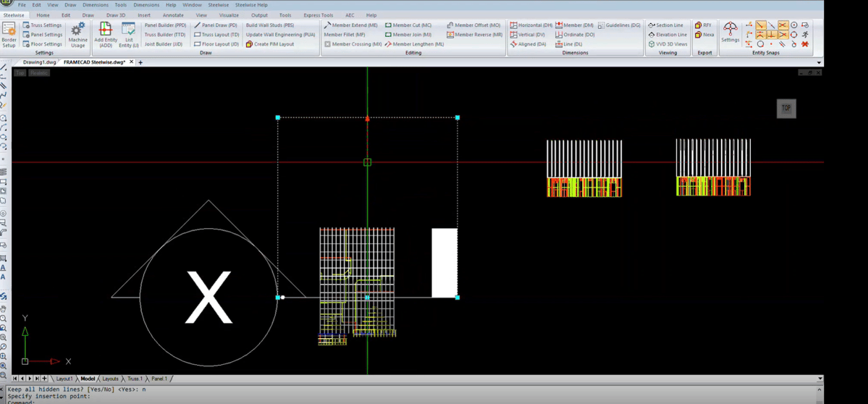This screenshot has width=868, height=404.
Task: Add Member (DM) dimension
Action: (575, 25)
